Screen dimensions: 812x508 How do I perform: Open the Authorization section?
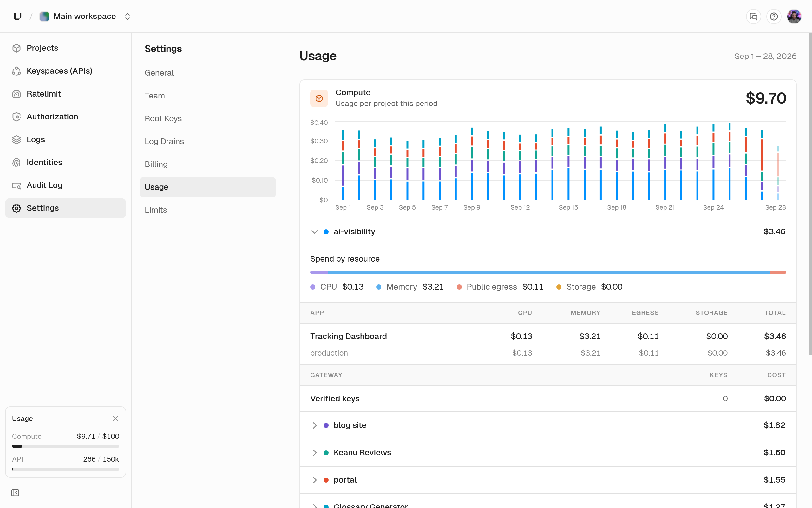tap(65, 117)
